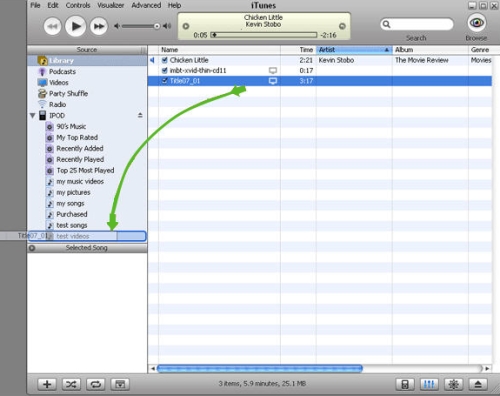500x396 pixels.
Task: Turn on the visualizer button
Action: [x=454, y=384]
